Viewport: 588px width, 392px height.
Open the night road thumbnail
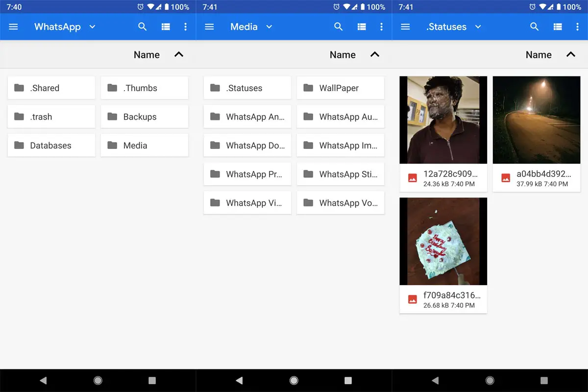click(x=537, y=120)
